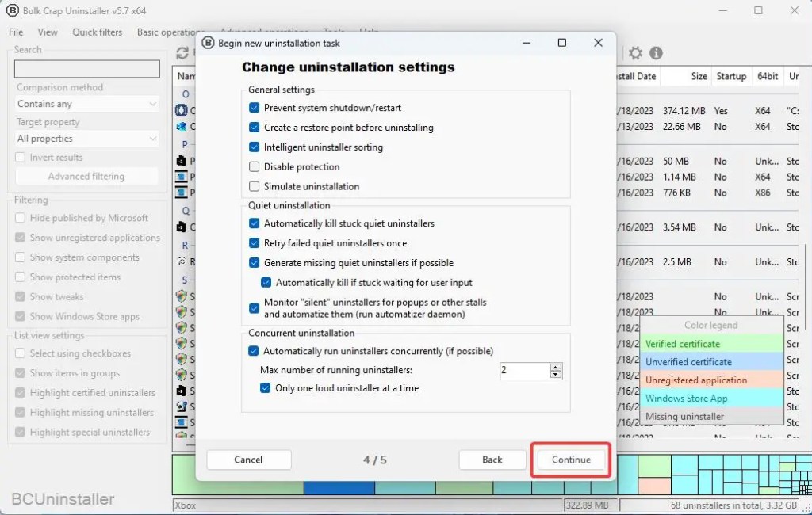Open the View menu

[x=48, y=32]
